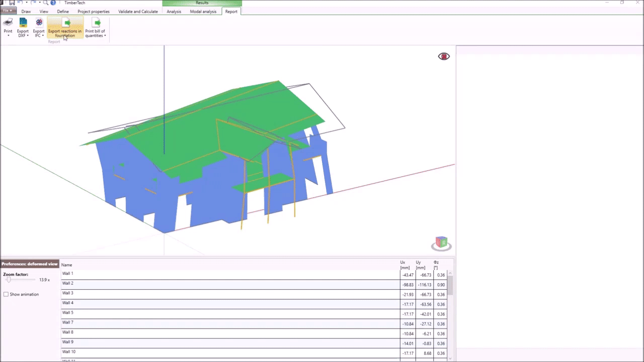Open the Validate and Calculate tab
This screenshot has width=644, height=362.
[138, 12]
